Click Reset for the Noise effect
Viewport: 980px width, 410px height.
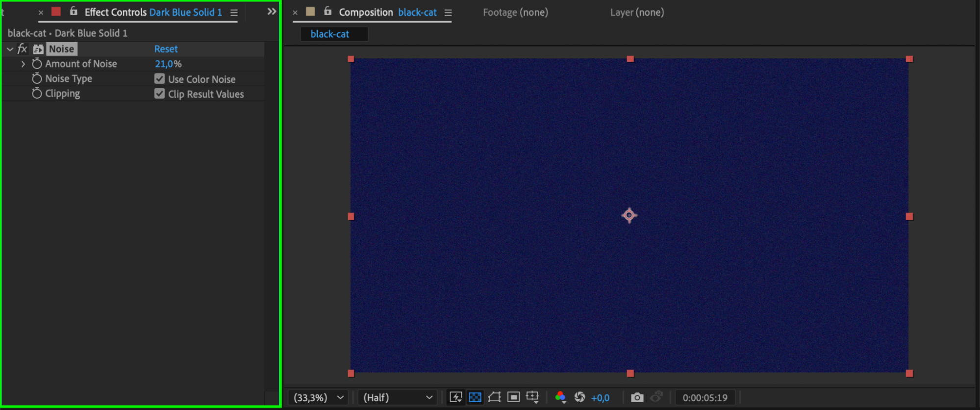tap(166, 49)
